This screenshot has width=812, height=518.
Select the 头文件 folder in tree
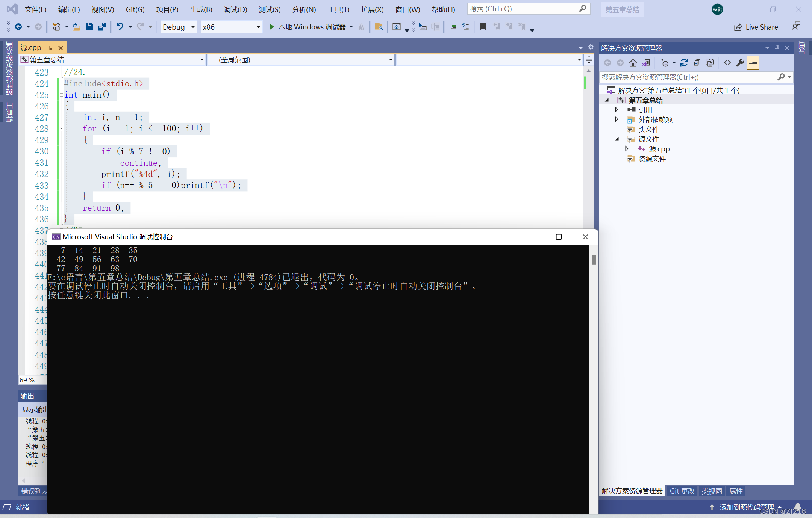pos(648,129)
